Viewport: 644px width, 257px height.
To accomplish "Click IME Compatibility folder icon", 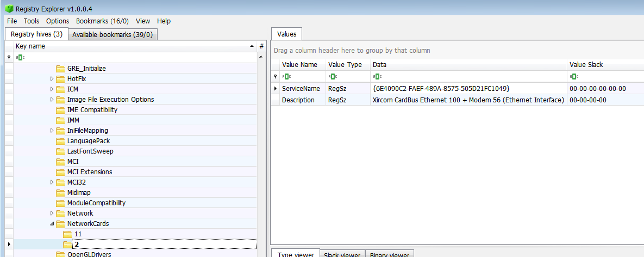I will pos(60,110).
